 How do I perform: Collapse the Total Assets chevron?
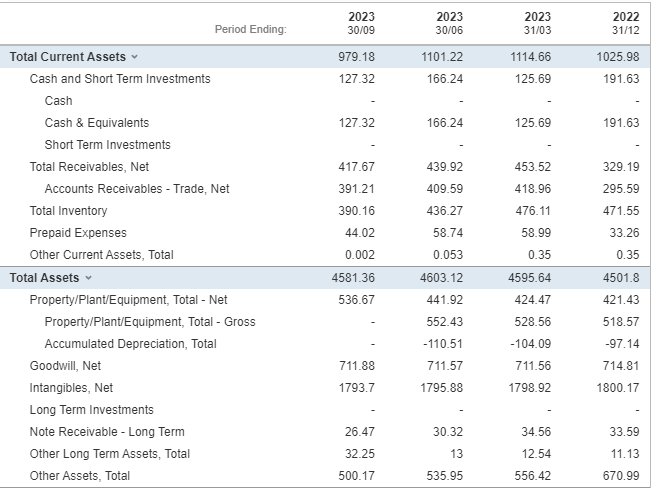(88, 278)
